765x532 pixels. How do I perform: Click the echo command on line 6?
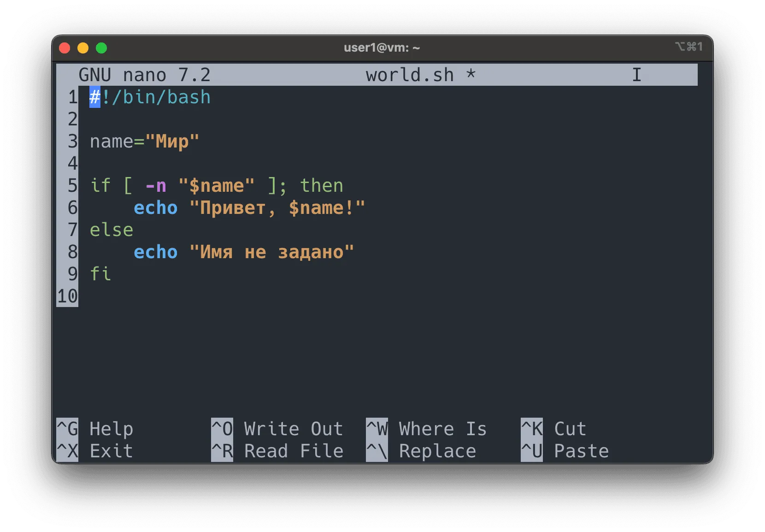pos(155,208)
